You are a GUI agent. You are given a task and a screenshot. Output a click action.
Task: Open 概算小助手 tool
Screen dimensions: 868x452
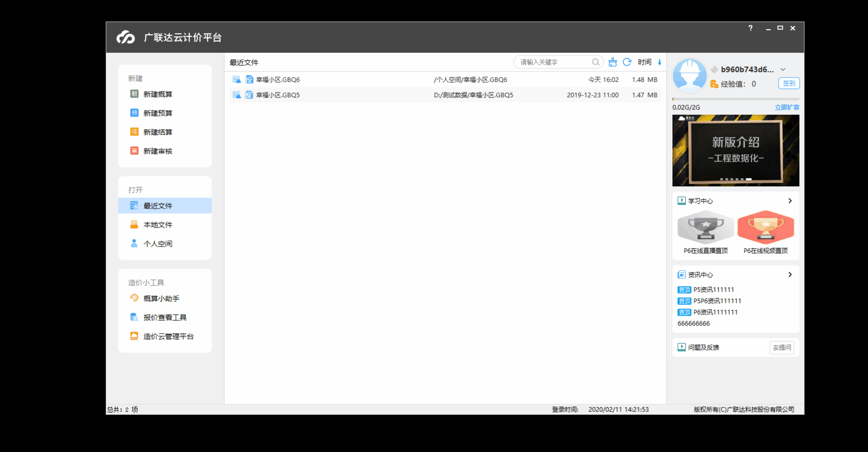pos(161,298)
